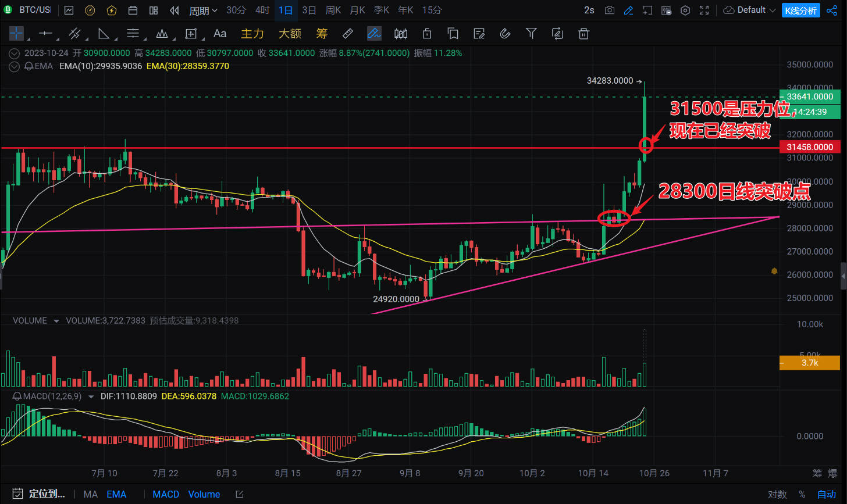
Task: Click the chart type line icon
Action: point(69,10)
